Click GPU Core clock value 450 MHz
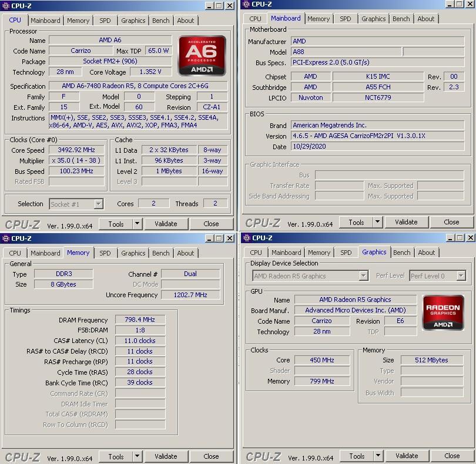Viewport: 476px width, 464px height. [x=322, y=360]
